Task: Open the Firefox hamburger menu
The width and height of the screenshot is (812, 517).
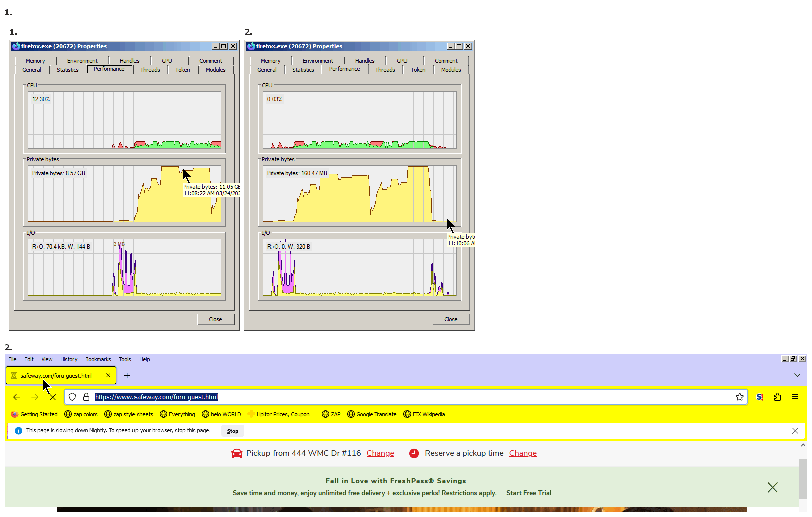Action: (x=795, y=397)
